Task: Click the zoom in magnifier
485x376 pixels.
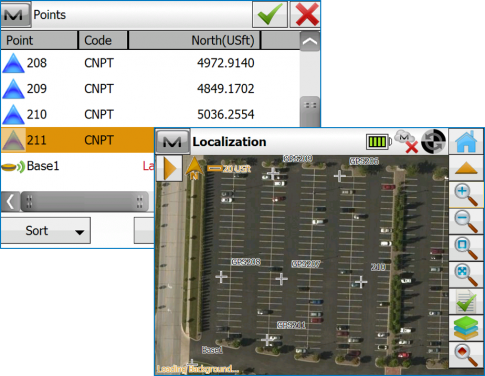Action: (466, 195)
